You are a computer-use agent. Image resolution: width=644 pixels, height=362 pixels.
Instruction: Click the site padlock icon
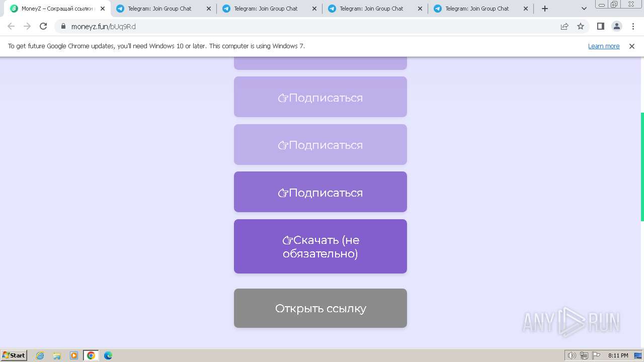63,27
